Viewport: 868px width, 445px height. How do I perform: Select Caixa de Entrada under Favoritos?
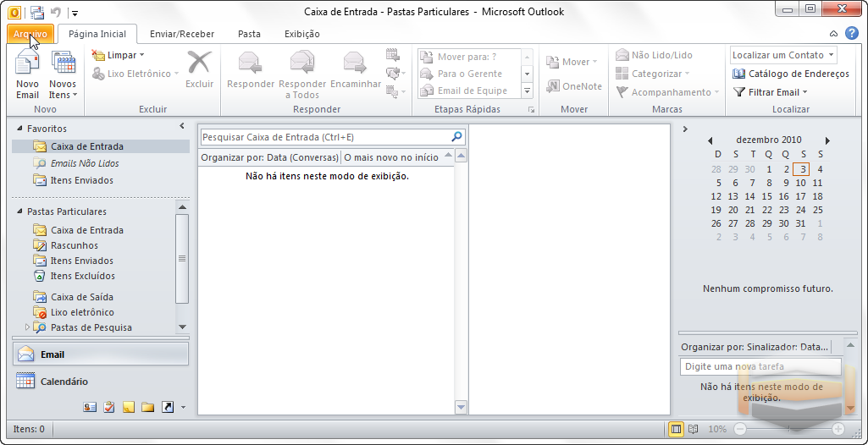click(100, 146)
